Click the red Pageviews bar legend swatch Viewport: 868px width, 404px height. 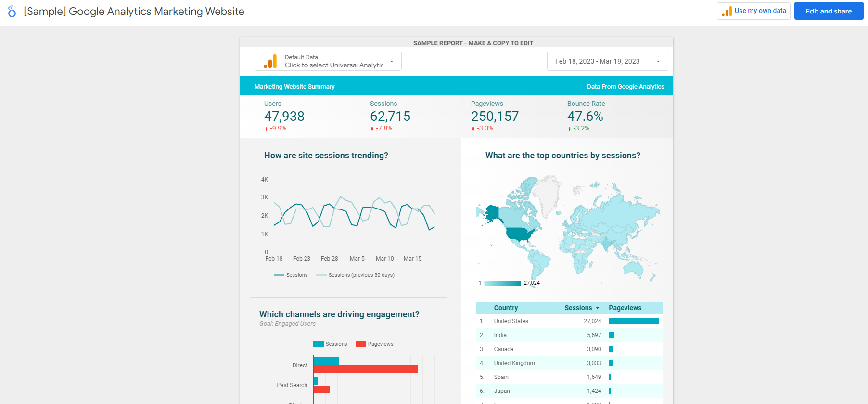(361, 344)
